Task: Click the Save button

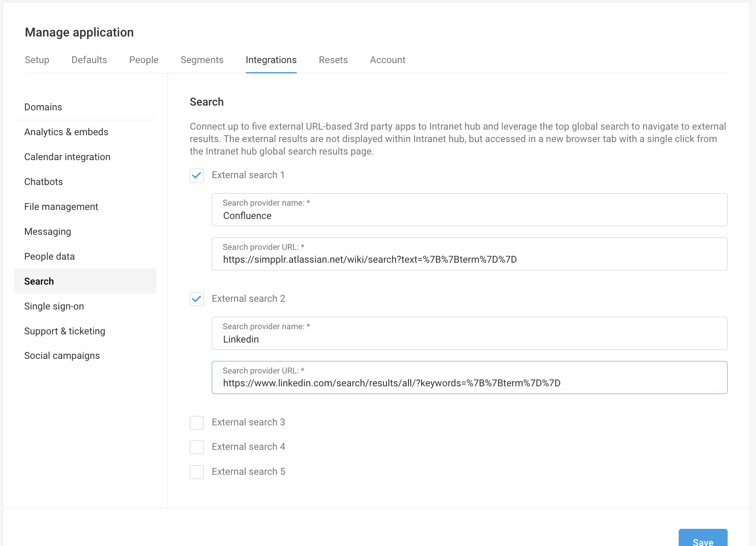Action: [x=703, y=540]
